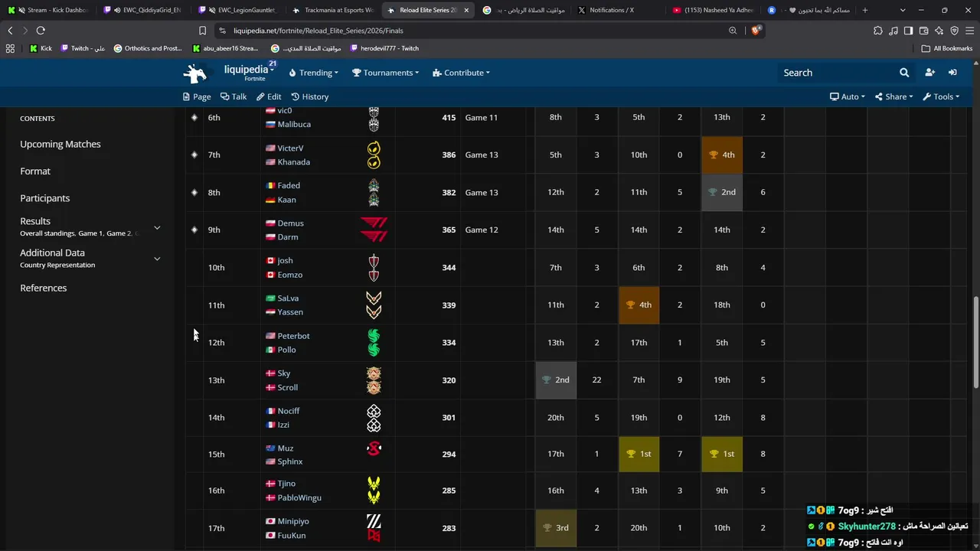Click the 7th place diamond marker

(x=194, y=155)
